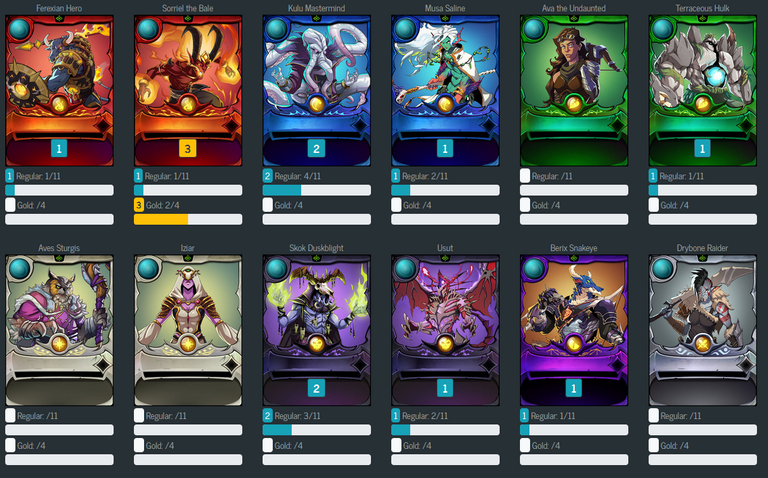Click the black diamond icon on Terraceous Hulk

746,125
